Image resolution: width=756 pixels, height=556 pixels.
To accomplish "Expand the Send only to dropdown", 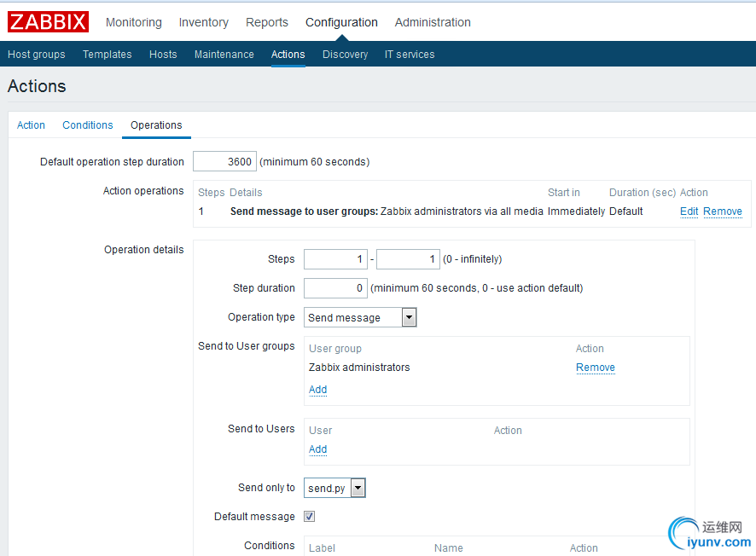I will 335,488.
